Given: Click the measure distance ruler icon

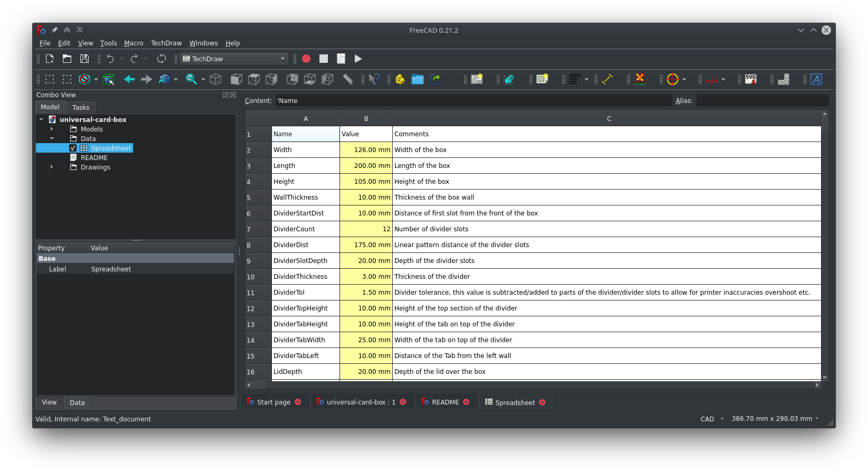Looking at the screenshot, I should (347, 79).
